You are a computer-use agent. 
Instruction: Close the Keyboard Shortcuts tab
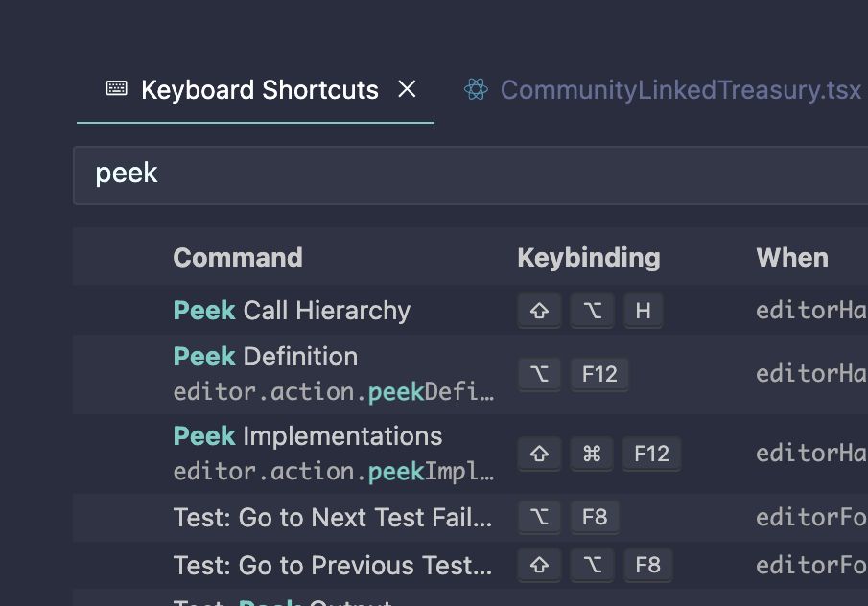point(407,88)
